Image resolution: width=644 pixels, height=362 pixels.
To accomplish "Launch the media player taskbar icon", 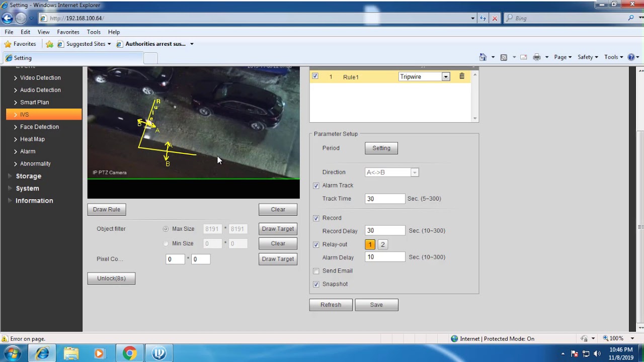I will coord(99,353).
